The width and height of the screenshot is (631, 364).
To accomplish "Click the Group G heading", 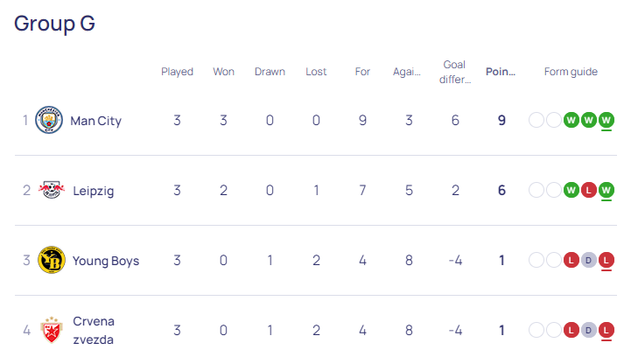I will pyautogui.click(x=55, y=24).
